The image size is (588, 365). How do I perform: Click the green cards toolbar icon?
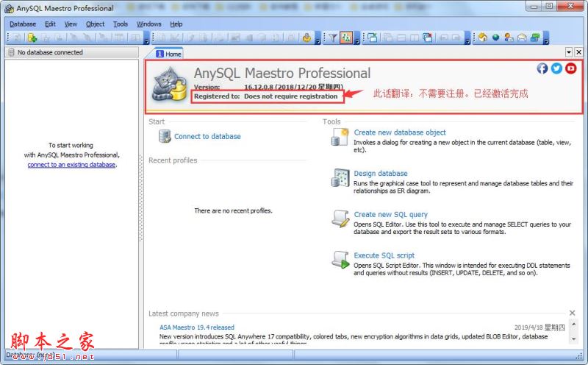535,38
